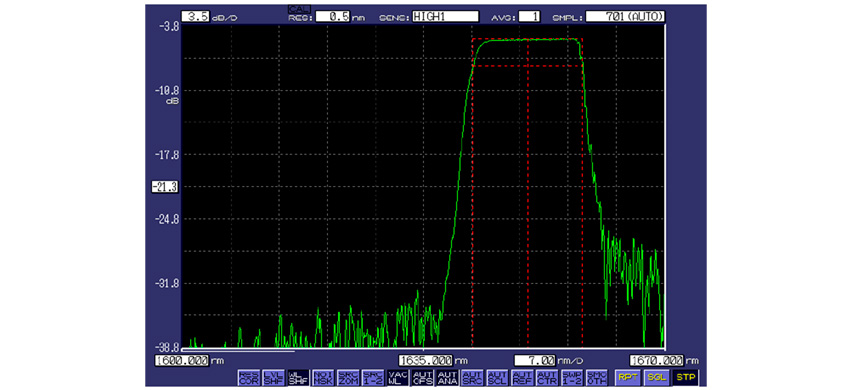Click the SWP 1-2 sweep indicator button

[572, 377]
